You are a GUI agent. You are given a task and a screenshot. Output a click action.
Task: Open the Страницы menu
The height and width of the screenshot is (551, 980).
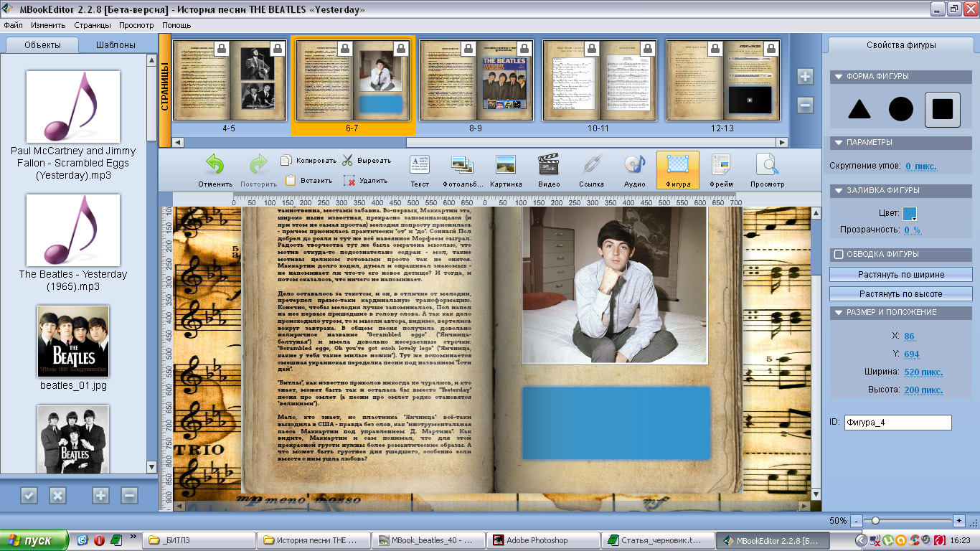[93, 25]
